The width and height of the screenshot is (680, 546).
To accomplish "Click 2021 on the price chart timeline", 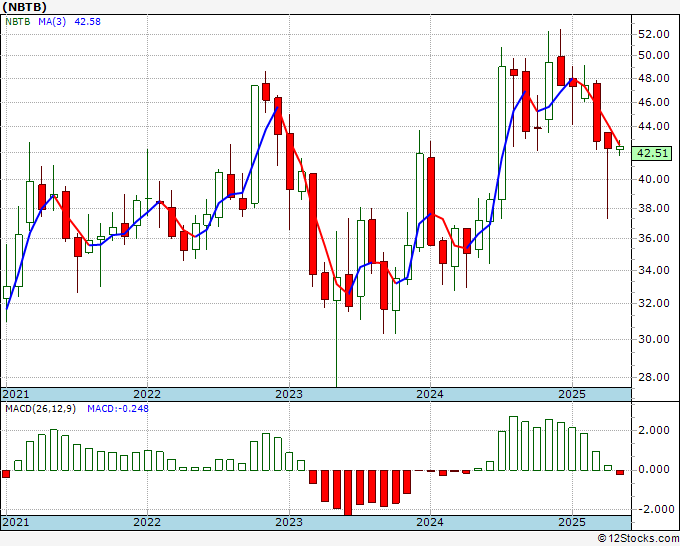I will click(x=16, y=394).
